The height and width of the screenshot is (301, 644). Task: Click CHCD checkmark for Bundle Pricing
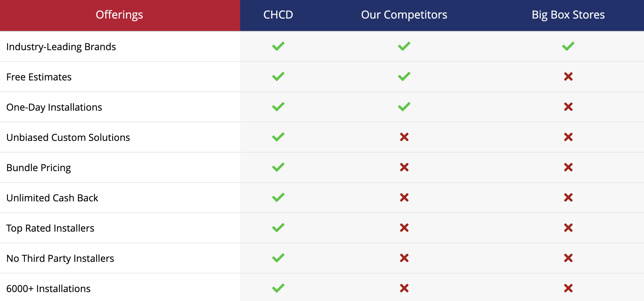pyautogui.click(x=278, y=167)
